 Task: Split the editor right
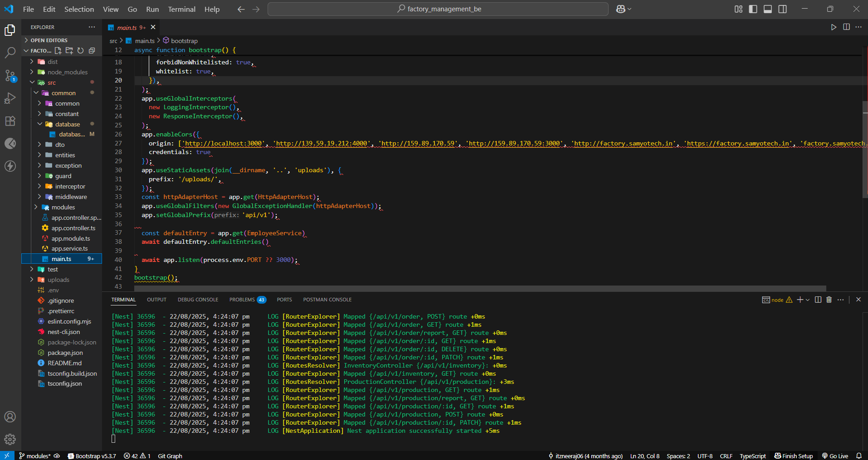(x=846, y=27)
